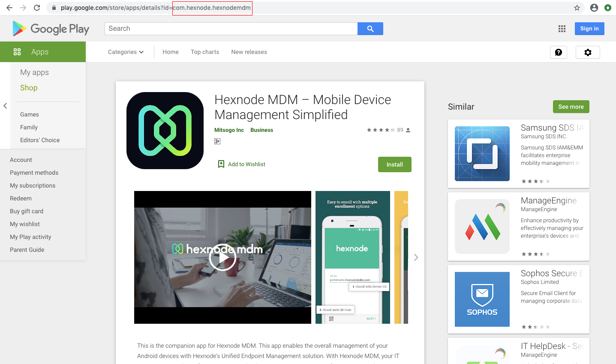Image resolution: width=616 pixels, height=364 pixels.
Task: Open the Apps section header
Action: [43, 52]
